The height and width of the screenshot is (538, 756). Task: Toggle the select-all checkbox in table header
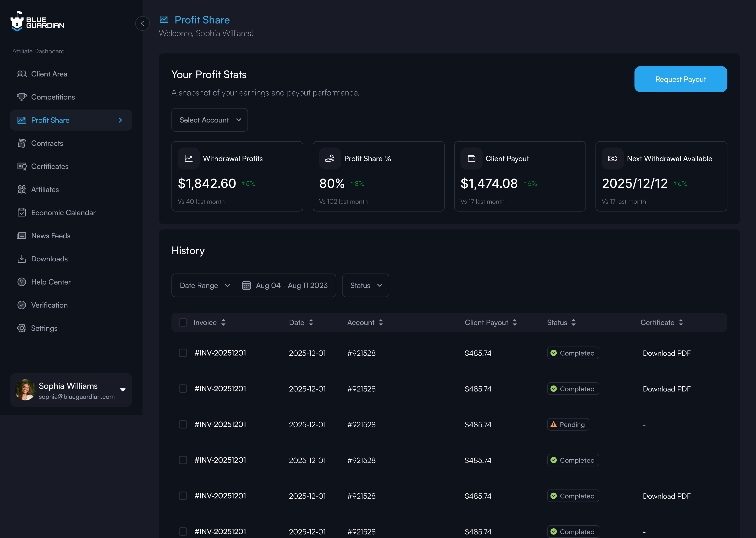183,322
